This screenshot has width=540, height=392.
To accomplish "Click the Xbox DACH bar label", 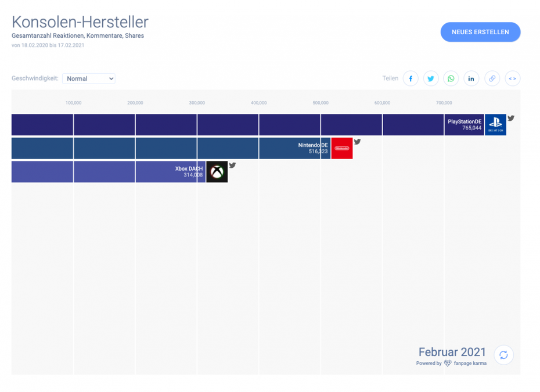I will coord(189,171).
